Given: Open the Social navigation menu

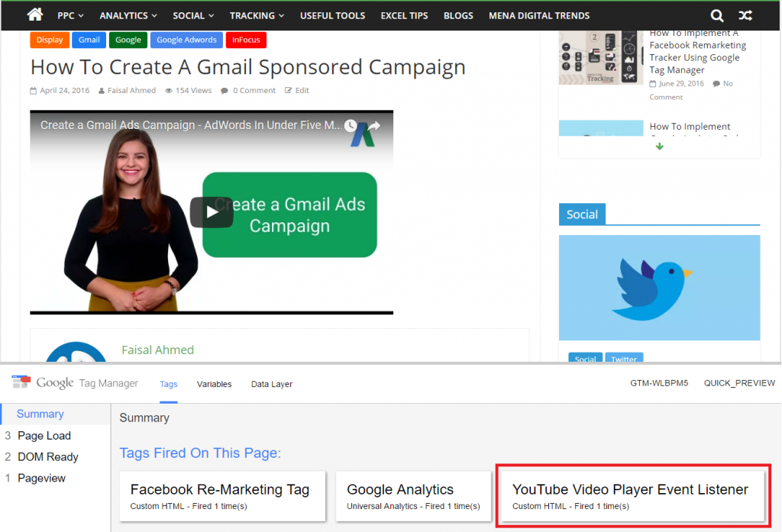Looking at the screenshot, I should [x=193, y=15].
